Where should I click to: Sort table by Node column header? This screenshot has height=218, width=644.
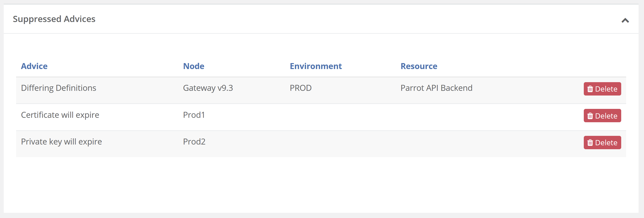(x=194, y=66)
